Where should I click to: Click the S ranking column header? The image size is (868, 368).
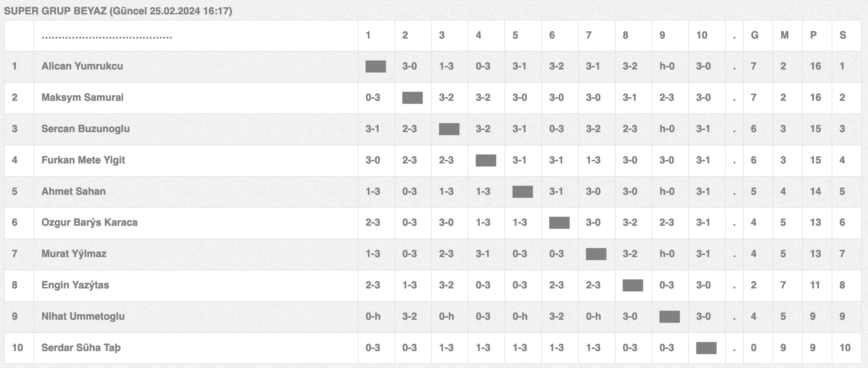click(x=843, y=35)
